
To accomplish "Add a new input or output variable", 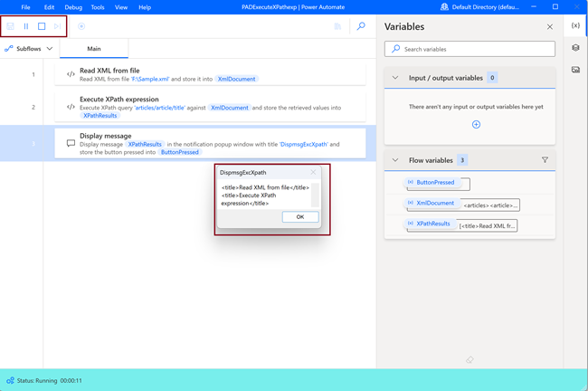I will click(x=476, y=125).
